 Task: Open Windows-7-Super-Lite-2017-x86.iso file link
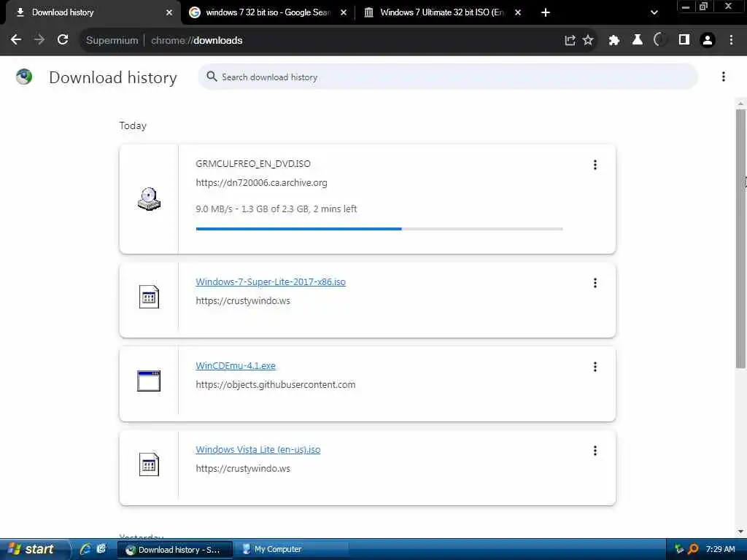[x=271, y=282]
